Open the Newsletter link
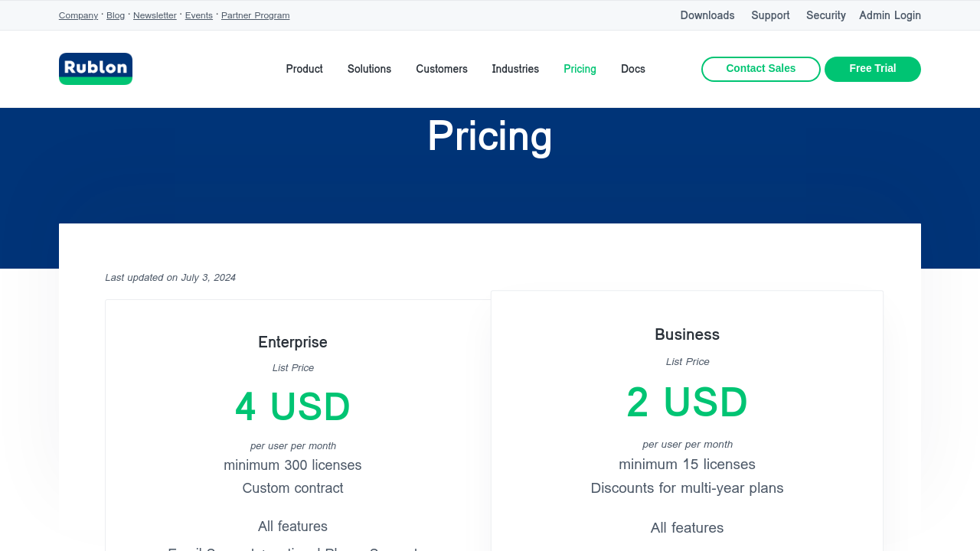 pyautogui.click(x=155, y=15)
